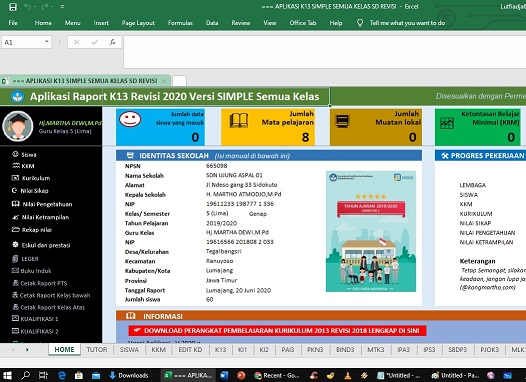Open the Review ribbon tab
The width and height of the screenshot is (526, 382).
click(241, 23)
